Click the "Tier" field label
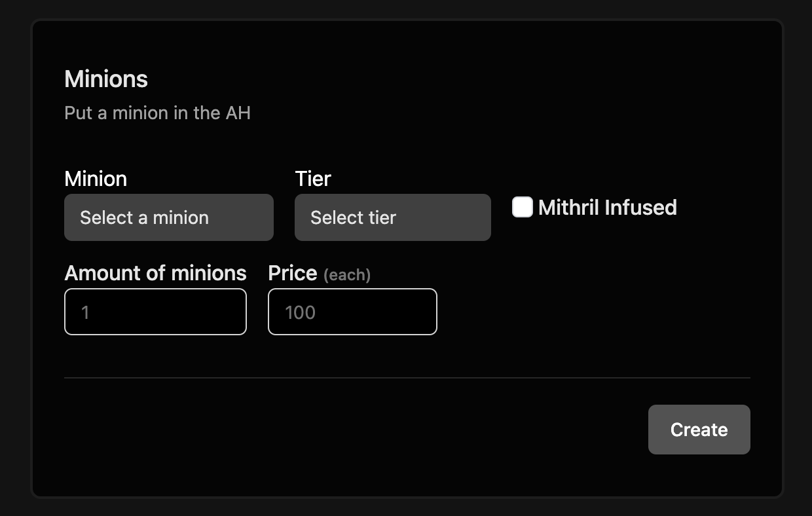This screenshot has width=812, height=516. tap(313, 179)
